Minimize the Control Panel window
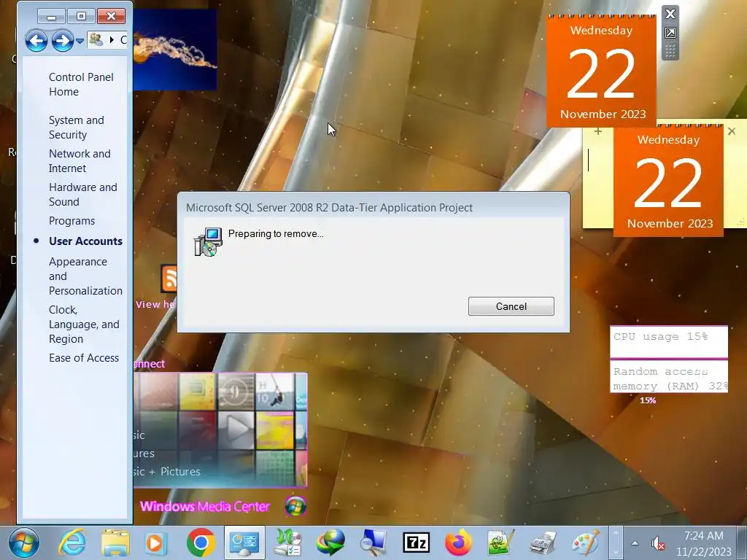This screenshot has height=560, width=747. (52, 16)
